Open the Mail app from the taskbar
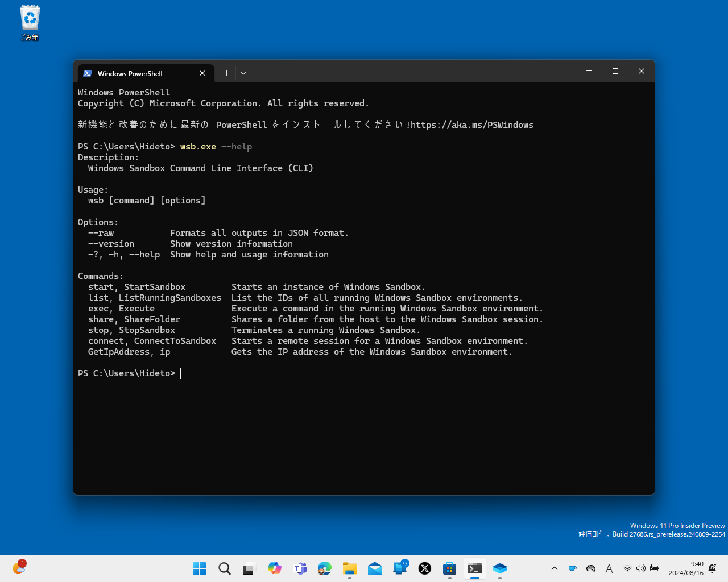The width and height of the screenshot is (728, 582). [375, 568]
